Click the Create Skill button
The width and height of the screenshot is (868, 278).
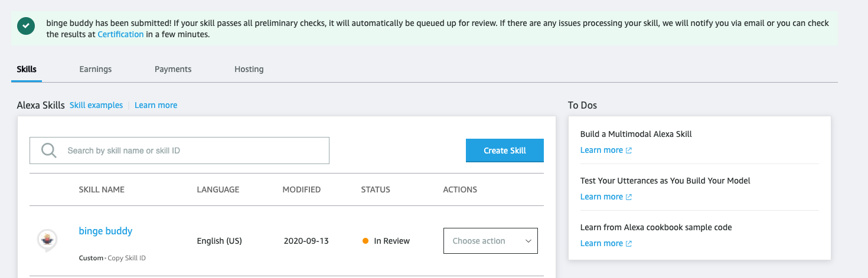pyautogui.click(x=505, y=151)
